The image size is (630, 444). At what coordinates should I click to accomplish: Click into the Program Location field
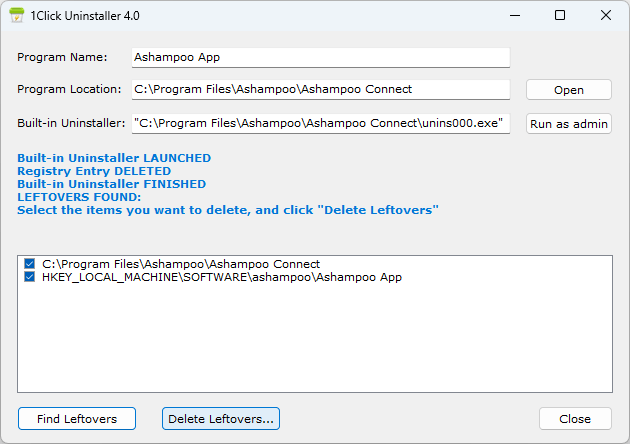pos(321,89)
